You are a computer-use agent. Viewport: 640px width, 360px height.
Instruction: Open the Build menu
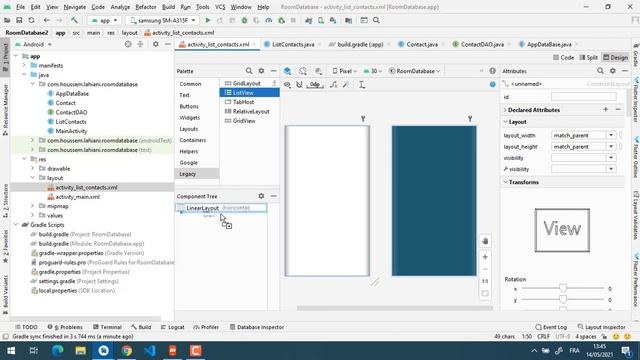(x=168, y=7)
